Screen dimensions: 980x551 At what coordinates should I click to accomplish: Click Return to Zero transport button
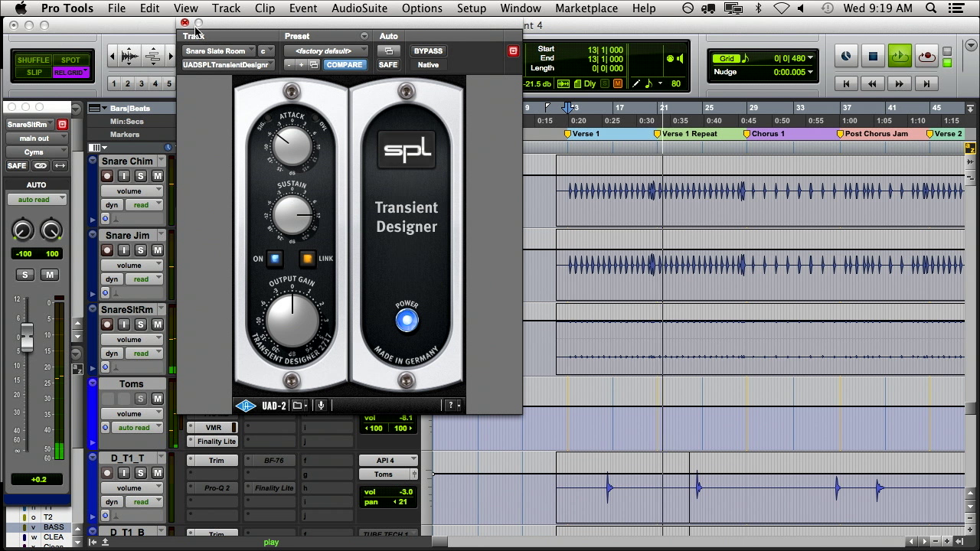(846, 83)
